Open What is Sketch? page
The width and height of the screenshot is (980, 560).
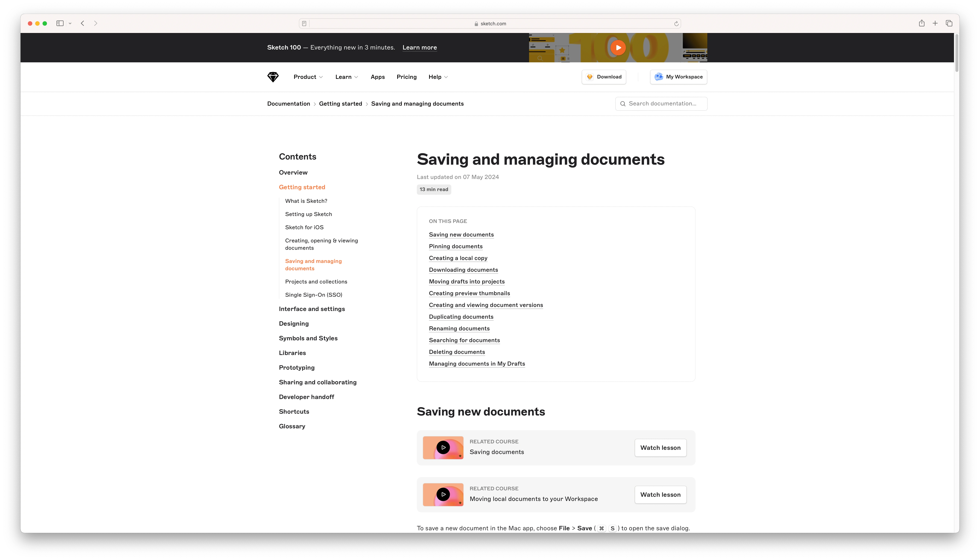tap(306, 201)
